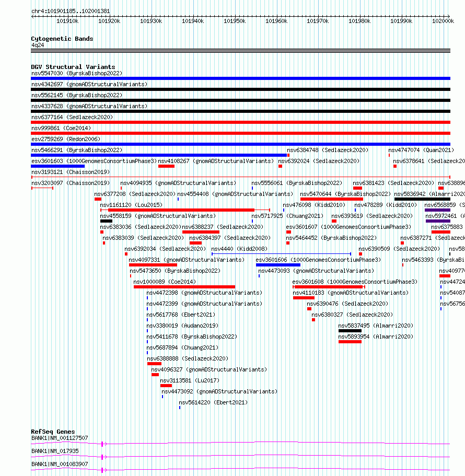Screen dimensions: 465x476
Task: Click nsv4747074 (Quan2021) label
Action: (421, 150)
